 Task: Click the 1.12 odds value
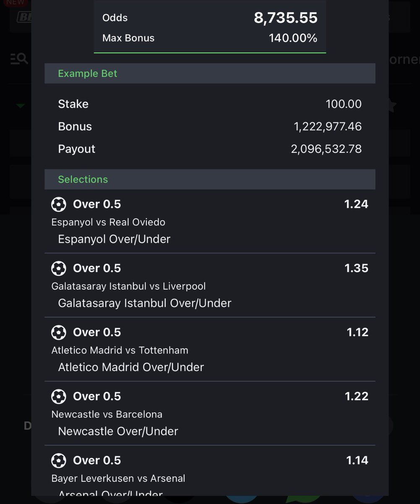357,332
